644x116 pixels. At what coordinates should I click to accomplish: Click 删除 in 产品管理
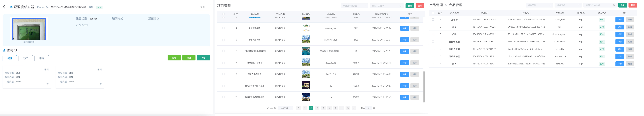[x=633, y=5]
